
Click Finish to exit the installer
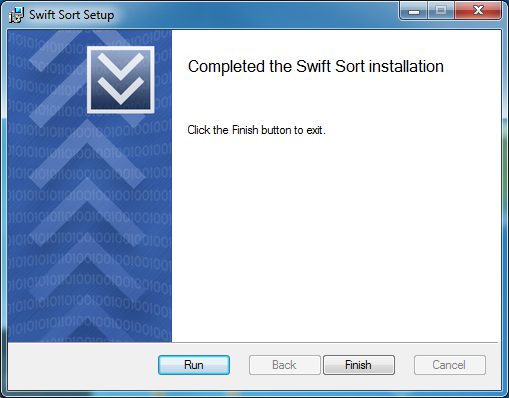(x=359, y=365)
